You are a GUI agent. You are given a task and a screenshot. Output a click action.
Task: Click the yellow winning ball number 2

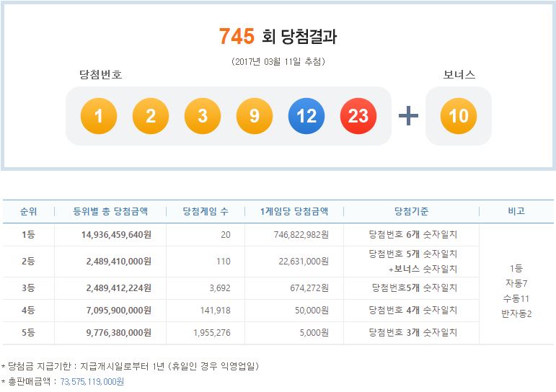[x=151, y=116]
